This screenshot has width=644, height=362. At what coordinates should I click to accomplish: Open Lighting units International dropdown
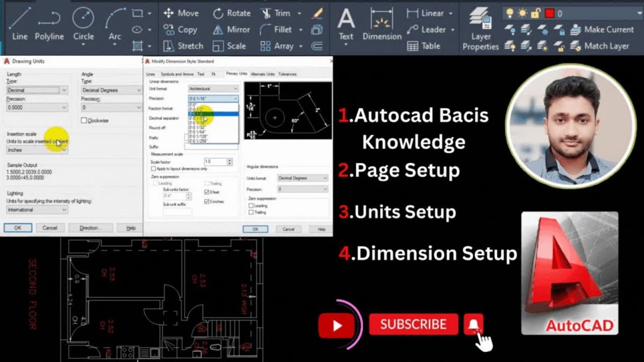click(x=37, y=210)
